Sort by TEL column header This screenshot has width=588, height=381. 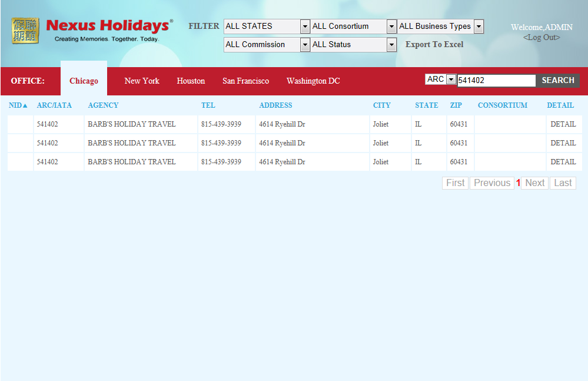[x=208, y=105]
